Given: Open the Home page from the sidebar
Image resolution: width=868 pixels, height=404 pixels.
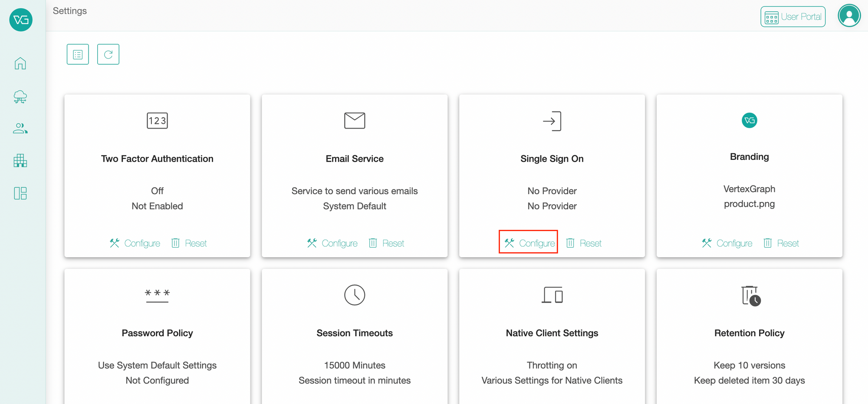Looking at the screenshot, I should click(20, 63).
